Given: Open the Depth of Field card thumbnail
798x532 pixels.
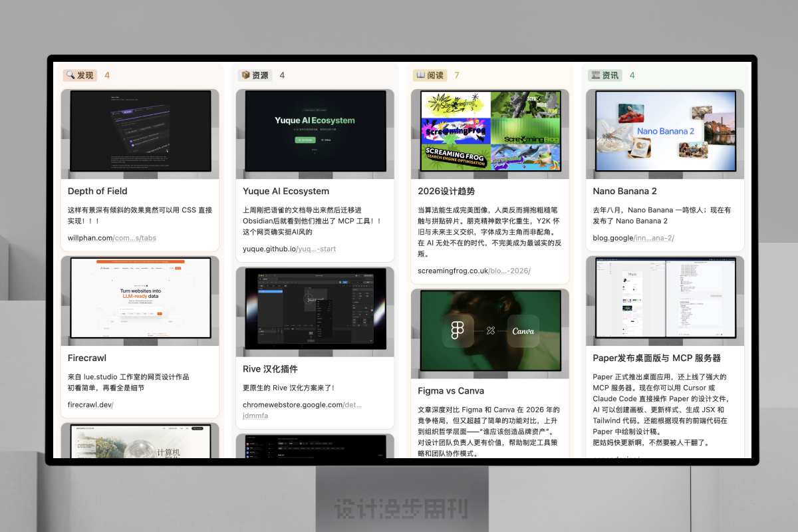Looking at the screenshot, I should 140,134.
